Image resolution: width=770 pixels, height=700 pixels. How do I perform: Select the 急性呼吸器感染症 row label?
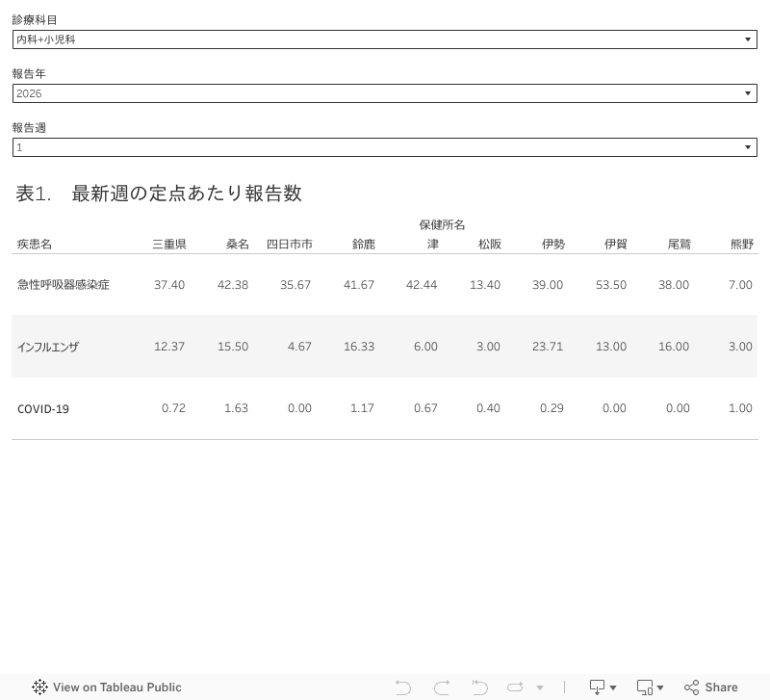64,285
